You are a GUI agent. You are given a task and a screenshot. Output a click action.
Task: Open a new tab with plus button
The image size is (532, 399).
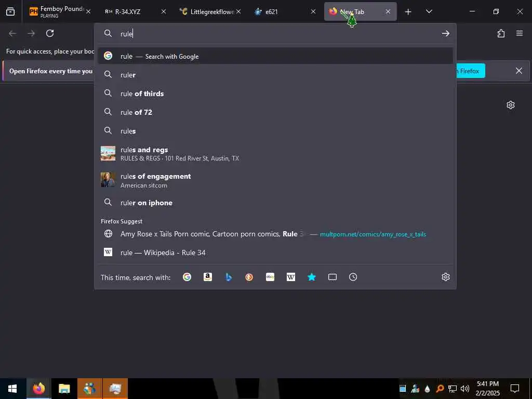[x=408, y=12]
